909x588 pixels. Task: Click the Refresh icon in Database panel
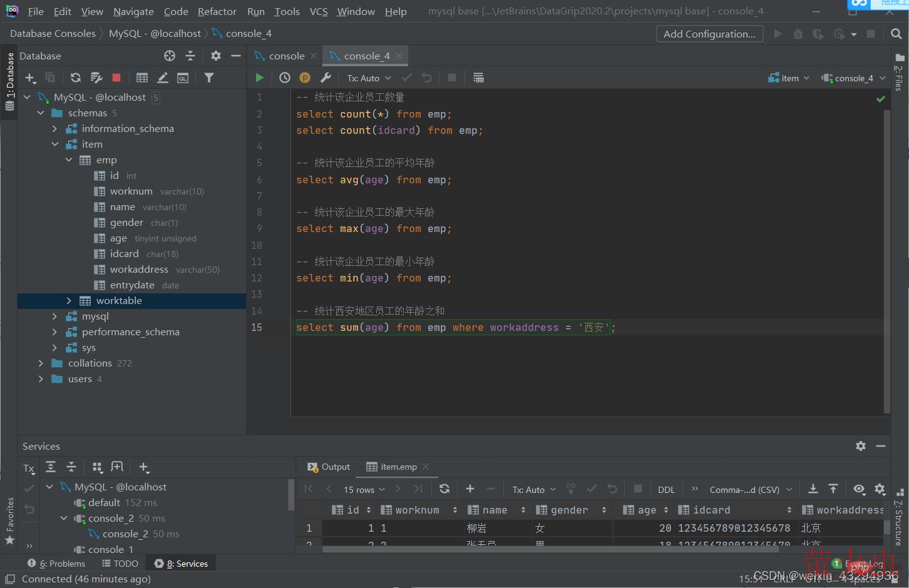[x=76, y=78]
